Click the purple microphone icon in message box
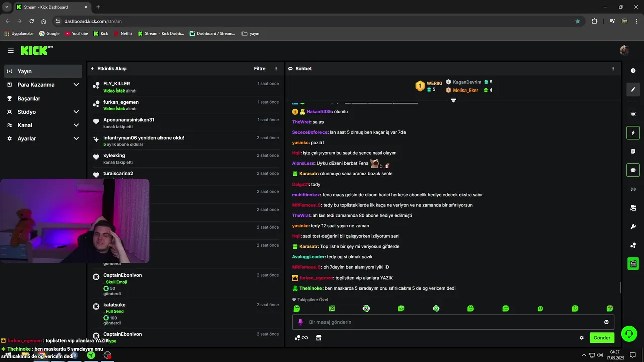The width and height of the screenshot is (644, 362). [x=300, y=322]
